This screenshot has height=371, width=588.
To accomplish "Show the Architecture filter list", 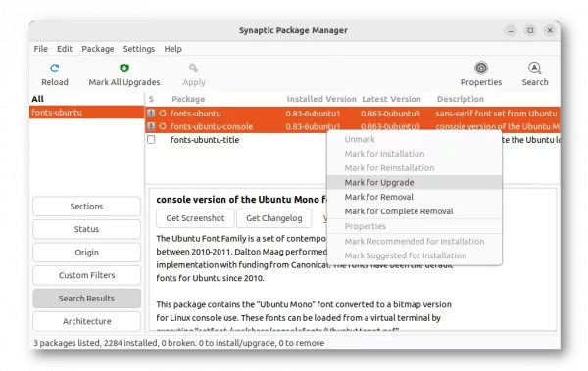I will pos(86,321).
